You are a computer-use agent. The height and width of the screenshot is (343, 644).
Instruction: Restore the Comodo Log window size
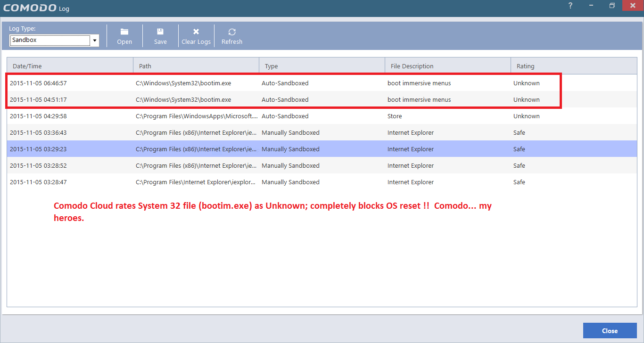[x=612, y=6]
